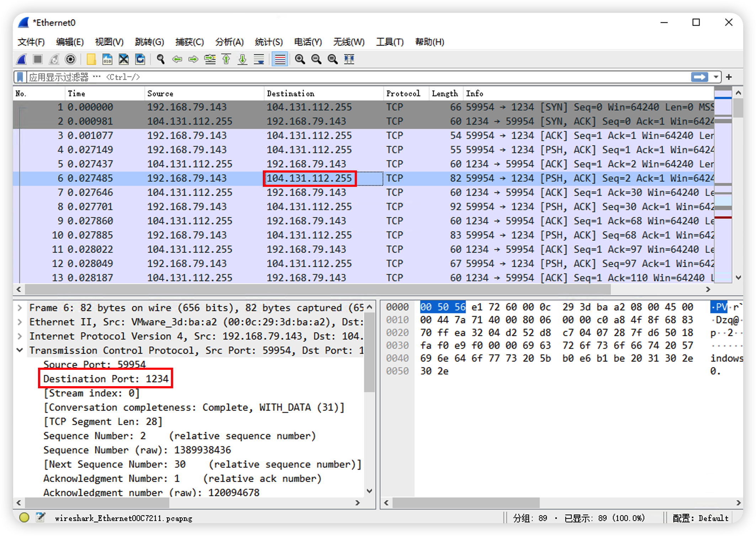Click the [TCP Segment Len: 28] line
This screenshot has width=756, height=536.
point(103,421)
